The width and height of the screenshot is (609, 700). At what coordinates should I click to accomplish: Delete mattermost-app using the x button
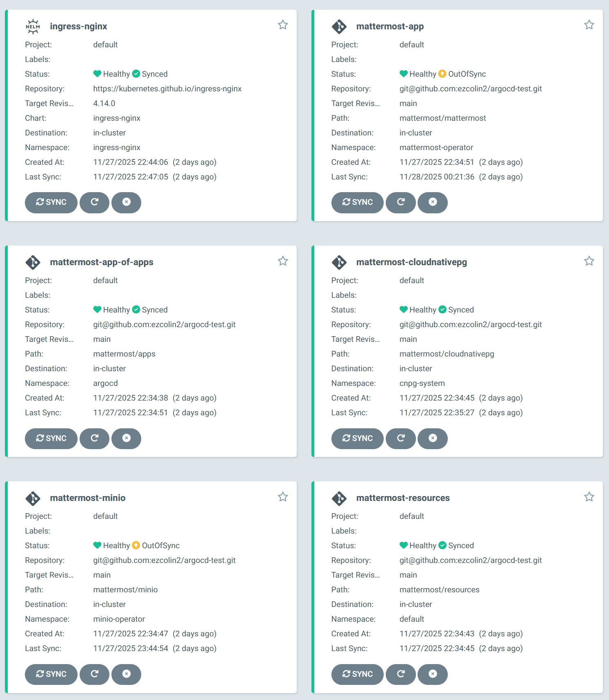point(433,202)
